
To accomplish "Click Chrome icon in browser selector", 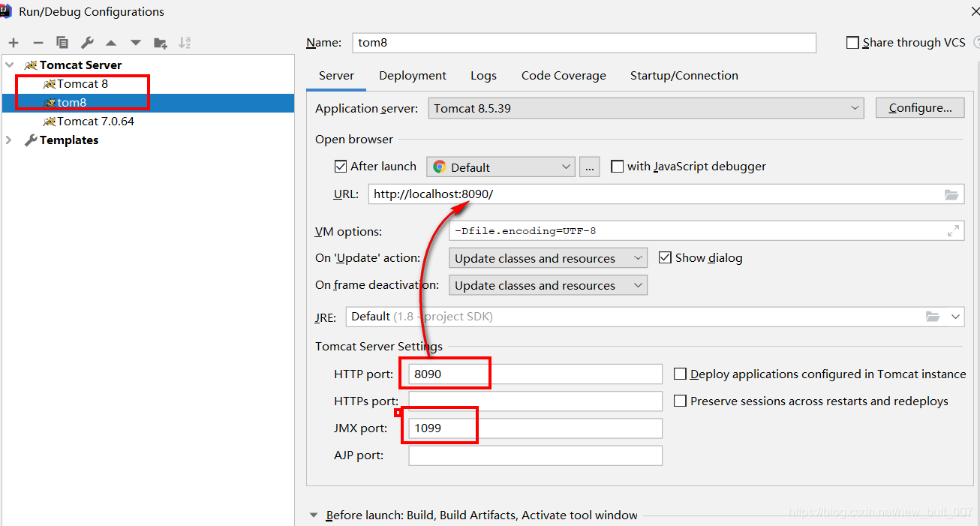I will pos(440,167).
